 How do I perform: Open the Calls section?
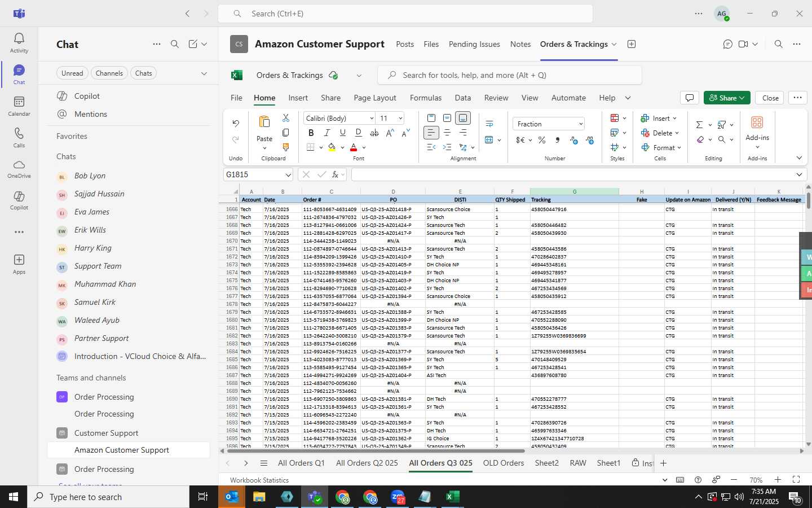coord(19,138)
